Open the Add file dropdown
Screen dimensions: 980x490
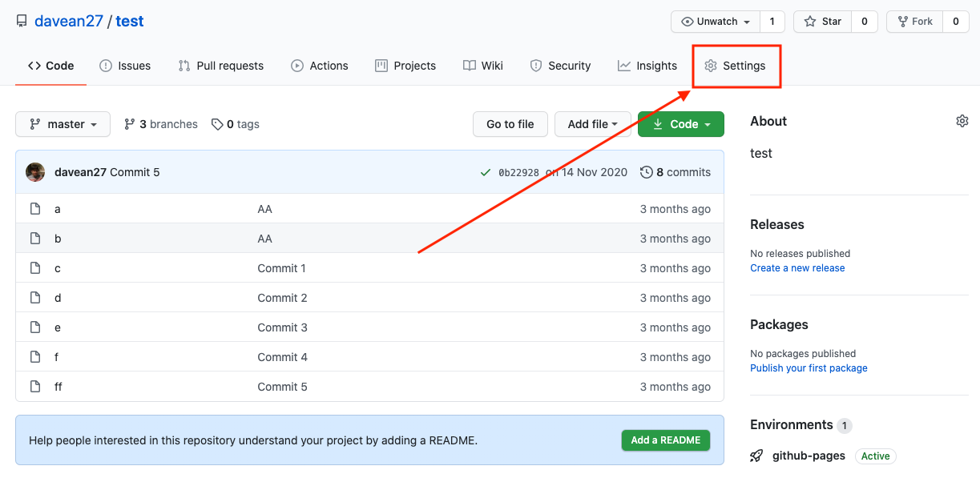coord(593,124)
